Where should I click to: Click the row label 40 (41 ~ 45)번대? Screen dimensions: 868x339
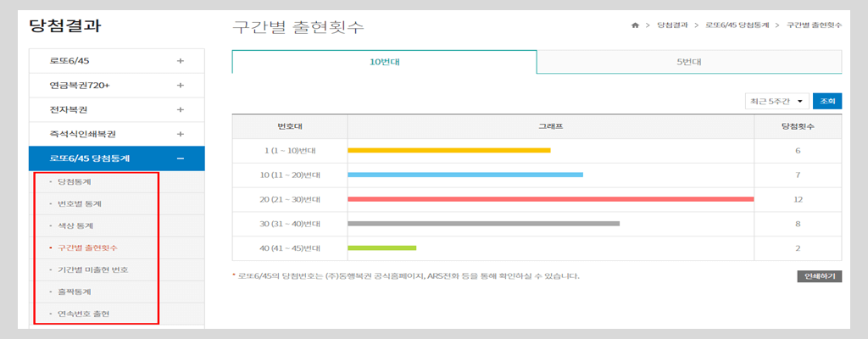pyautogui.click(x=290, y=248)
